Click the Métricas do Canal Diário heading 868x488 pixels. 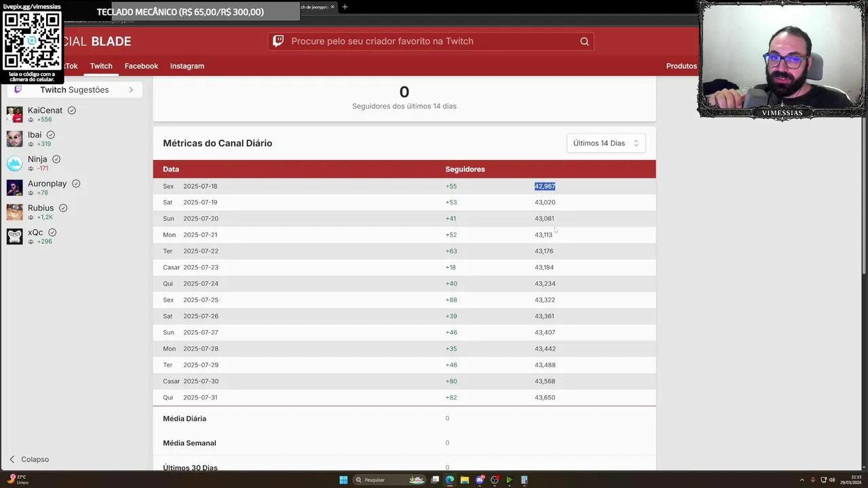click(x=217, y=143)
